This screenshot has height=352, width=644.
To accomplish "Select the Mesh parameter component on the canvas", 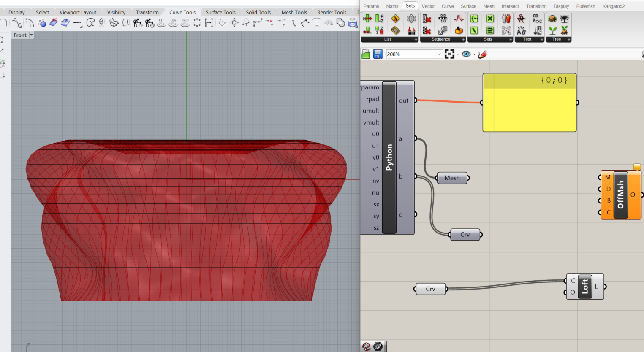I will coord(452,178).
